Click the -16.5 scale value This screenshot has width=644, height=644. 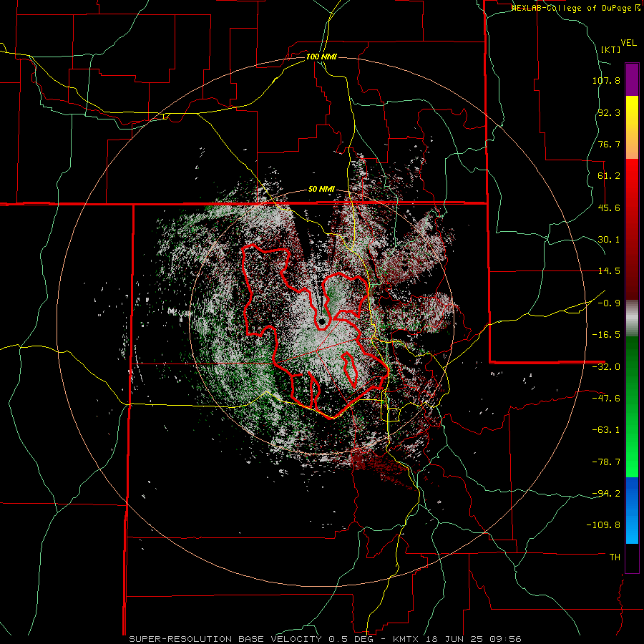click(606, 335)
